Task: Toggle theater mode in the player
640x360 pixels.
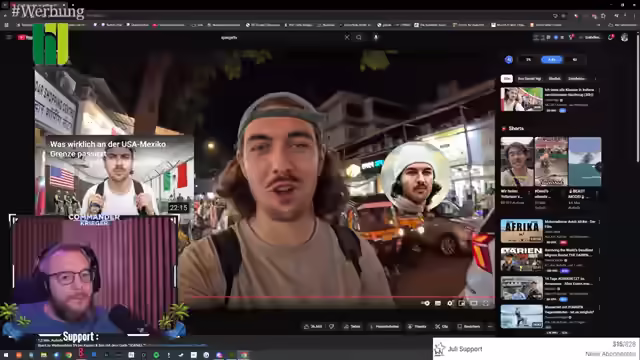Action: click(x=473, y=303)
